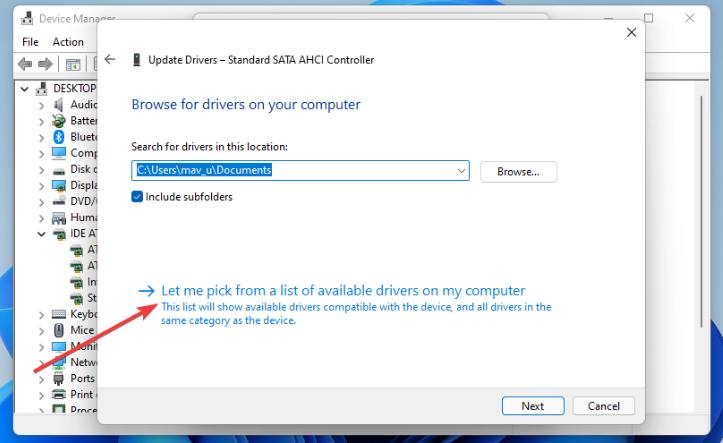Click the Audio speaker icon in device tree
The width and height of the screenshot is (723, 443).
pos(59,105)
